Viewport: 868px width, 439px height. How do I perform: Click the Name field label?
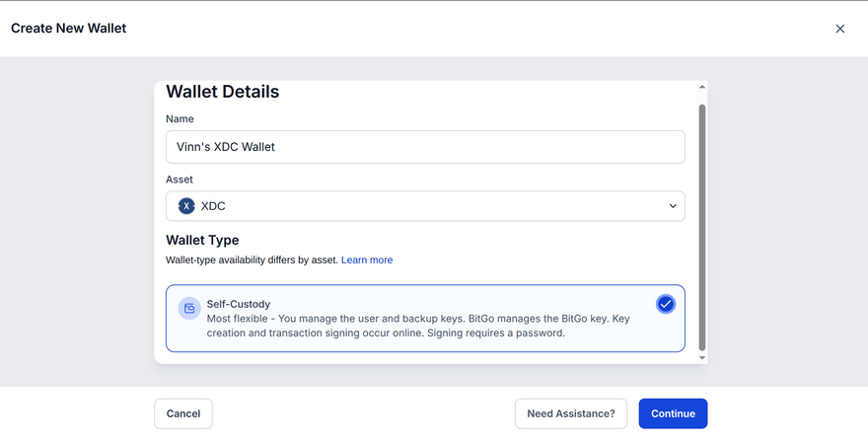tap(180, 119)
